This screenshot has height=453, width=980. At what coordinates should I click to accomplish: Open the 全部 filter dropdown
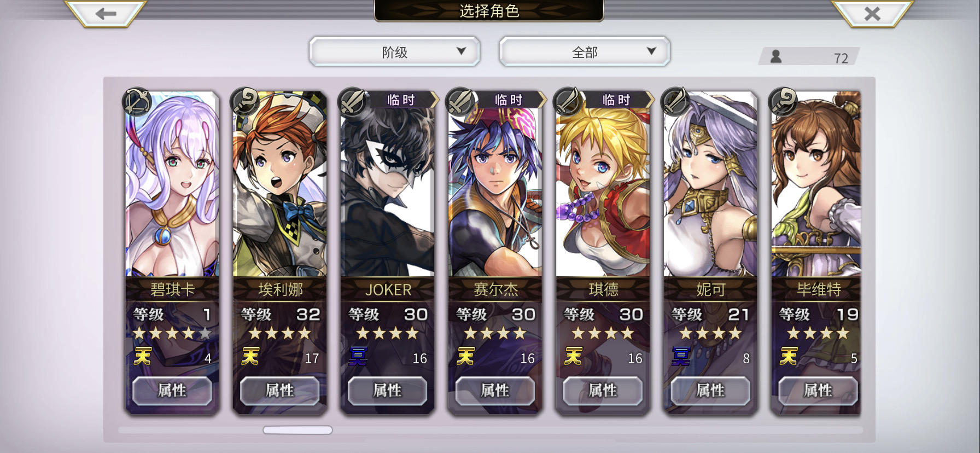[x=585, y=52]
